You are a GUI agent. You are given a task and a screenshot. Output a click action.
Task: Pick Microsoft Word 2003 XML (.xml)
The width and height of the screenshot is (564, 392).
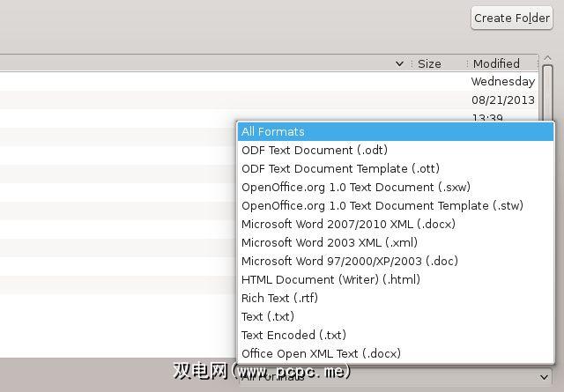click(x=396, y=242)
